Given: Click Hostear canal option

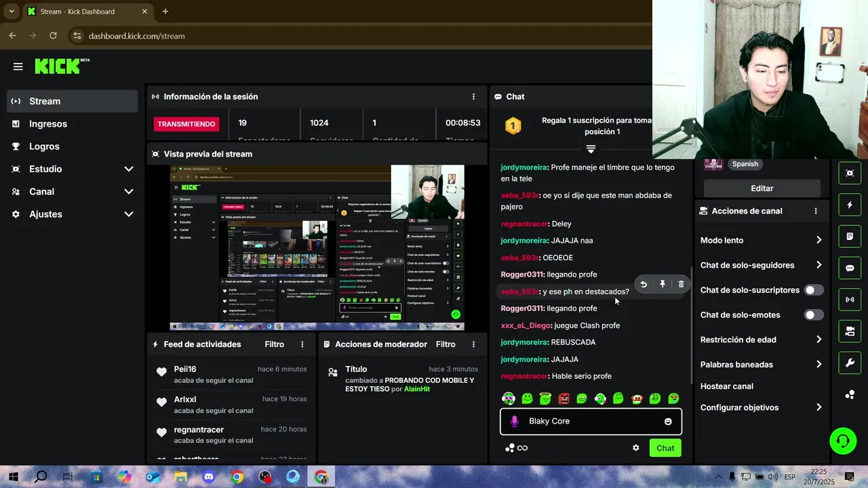Looking at the screenshot, I should pyautogui.click(x=727, y=386).
